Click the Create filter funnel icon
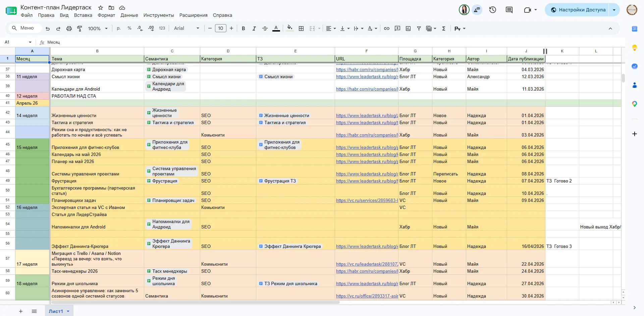Screen dimensions: 644x316 (419, 29)
